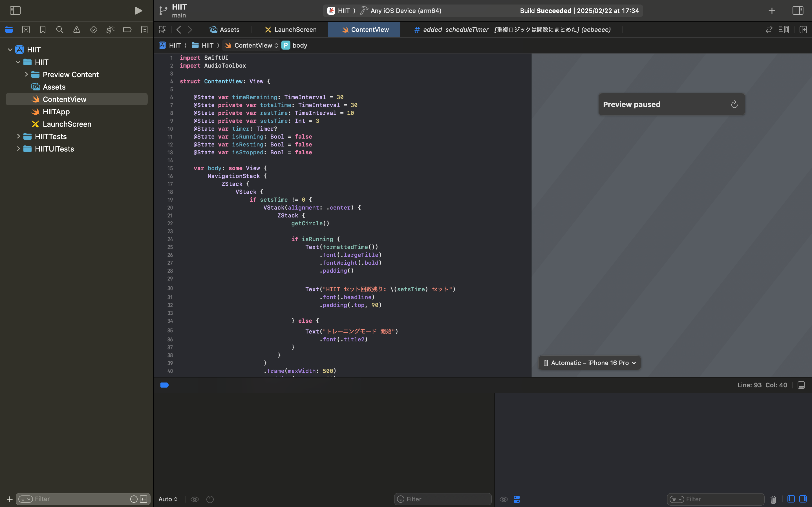Open the Bookmark navigator
This screenshot has height=507, width=812.
coord(43,30)
